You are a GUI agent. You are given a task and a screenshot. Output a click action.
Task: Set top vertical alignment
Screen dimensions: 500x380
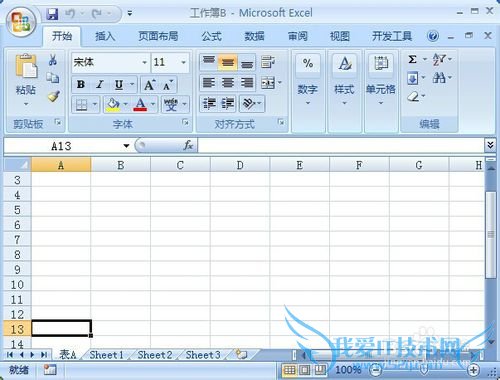(x=209, y=62)
